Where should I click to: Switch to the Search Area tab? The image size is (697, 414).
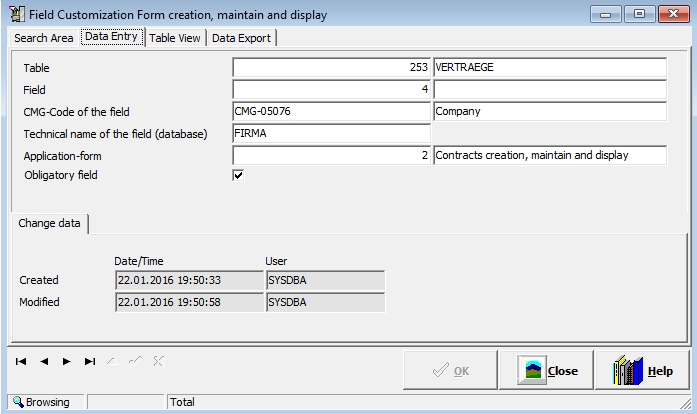click(43, 38)
